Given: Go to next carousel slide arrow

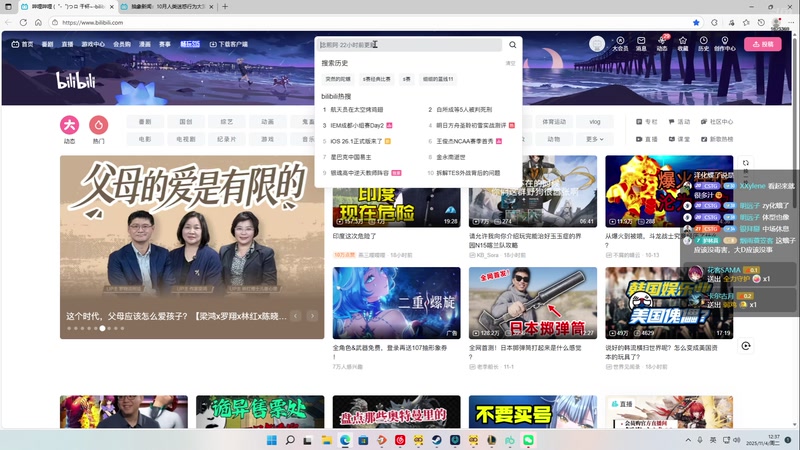Looking at the screenshot, I should coord(312,316).
